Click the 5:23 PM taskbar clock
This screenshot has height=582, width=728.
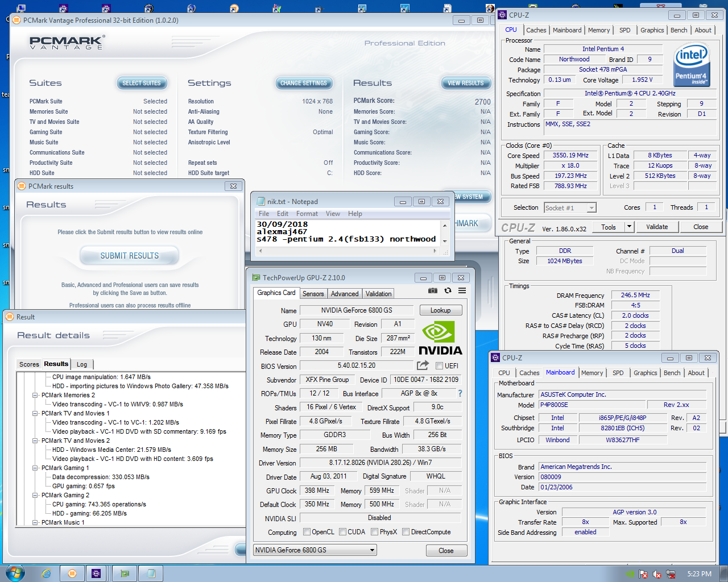pyautogui.click(x=699, y=574)
